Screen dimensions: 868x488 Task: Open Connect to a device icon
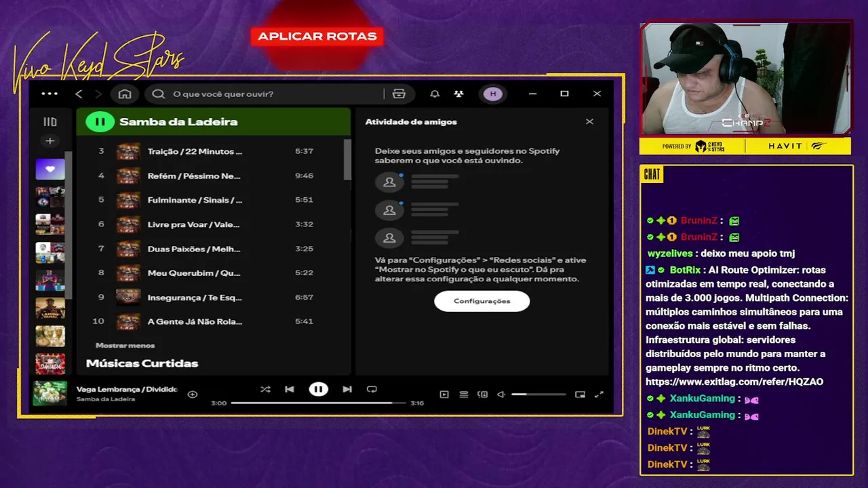(x=483, y=394)
